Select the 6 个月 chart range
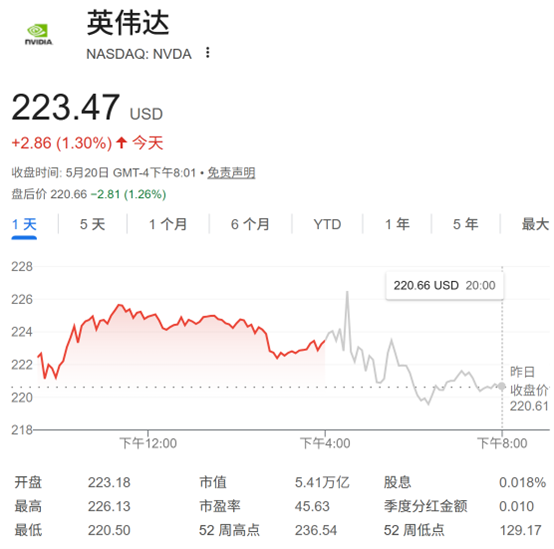554x549 pixels. click(x=250, y=224)
